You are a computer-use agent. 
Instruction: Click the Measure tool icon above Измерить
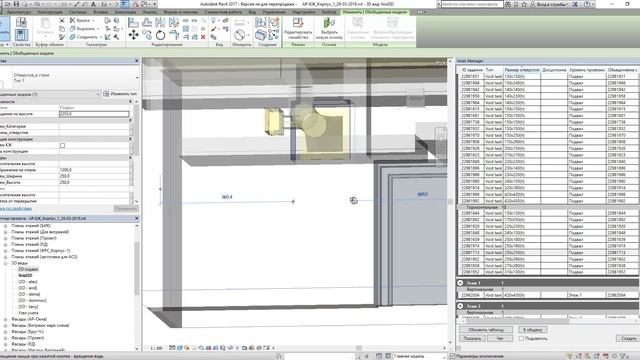240,35
